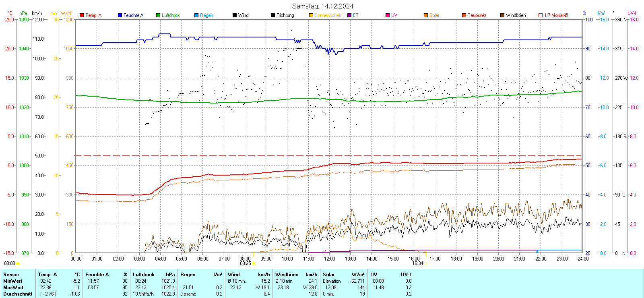
Task: Toggle the Taupunkt legend marker
Action: click(x=464, y=15)
